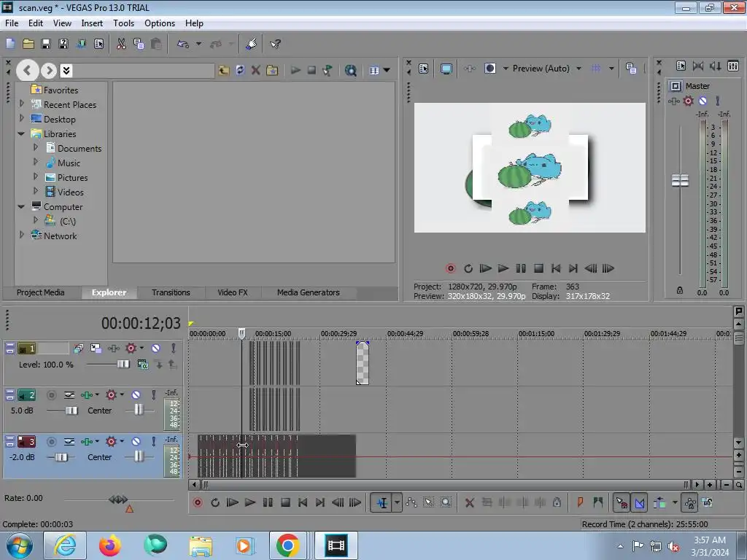Expand the Desktop tree node
The image size is (747, 560).
point(21,117)
